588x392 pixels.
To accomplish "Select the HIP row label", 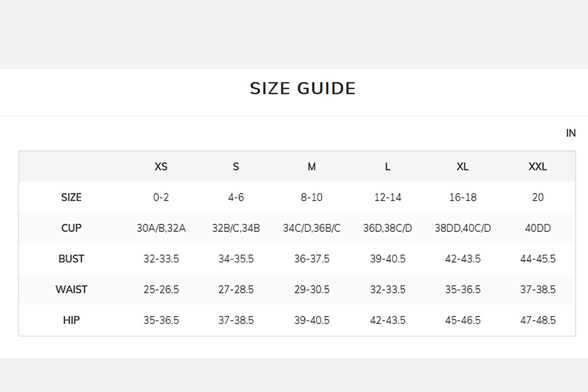I will [71, 320].
